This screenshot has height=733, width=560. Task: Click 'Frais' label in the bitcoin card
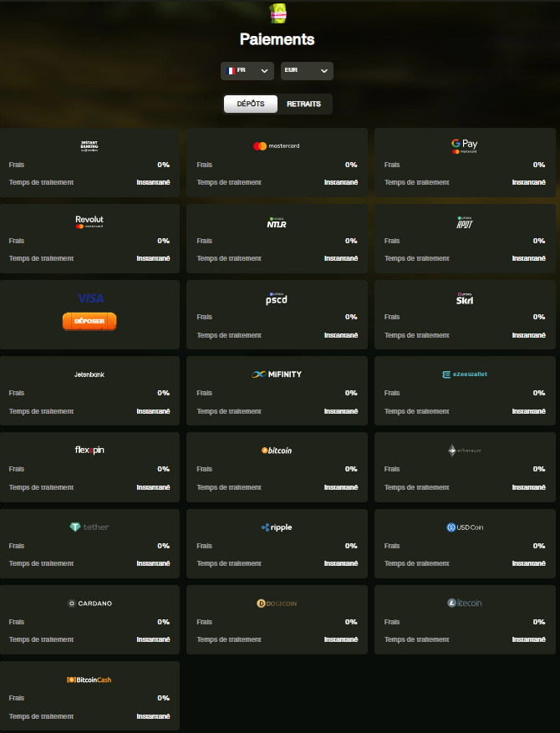[204, 469]
